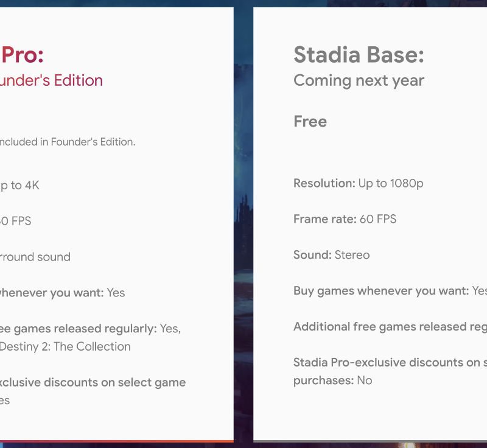Click 'Stadia Pro-exclusive discounts' line in Base card

[x=390, y=363]
